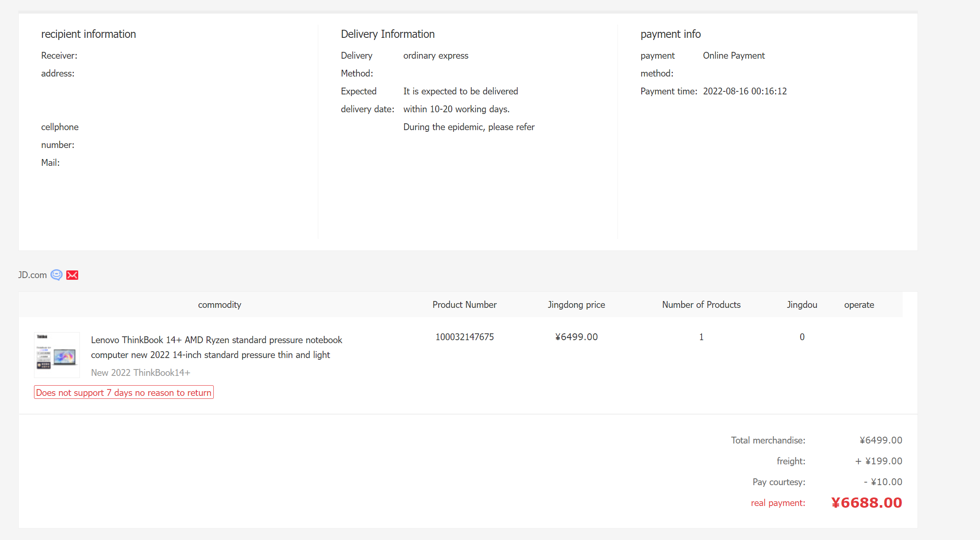This screenshot has width=980, height=540.
Task: Click the 'operate' column header
Action: coord(859,305)
